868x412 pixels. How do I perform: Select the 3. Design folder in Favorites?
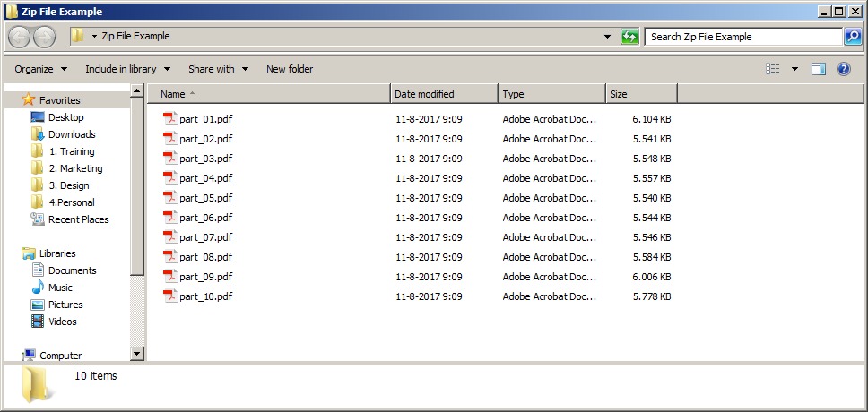pyautogui.click(x=69, y=185)
